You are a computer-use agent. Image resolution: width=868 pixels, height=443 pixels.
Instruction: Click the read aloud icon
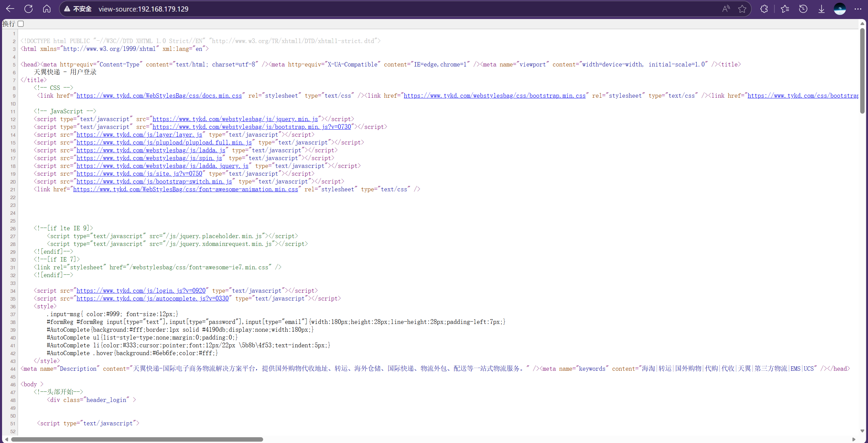[x=726, y=9]
